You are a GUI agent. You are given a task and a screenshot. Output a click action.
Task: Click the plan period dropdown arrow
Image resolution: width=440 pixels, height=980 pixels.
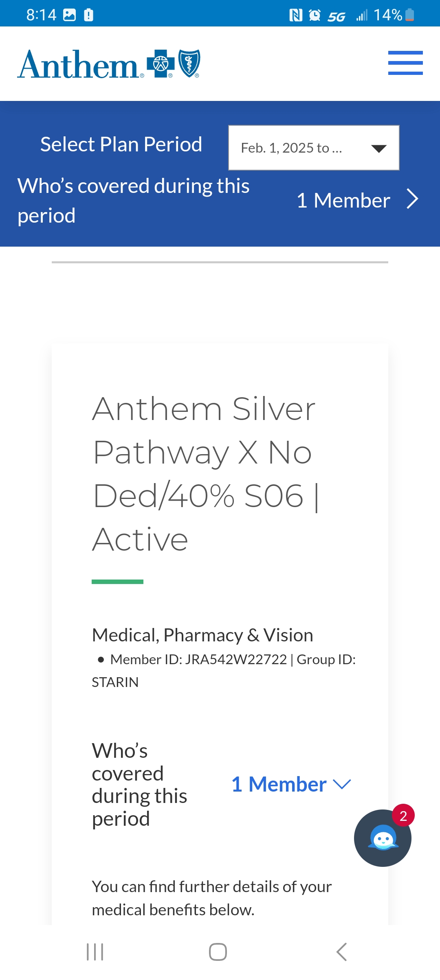pyautogui.click(x=379, y=149)
